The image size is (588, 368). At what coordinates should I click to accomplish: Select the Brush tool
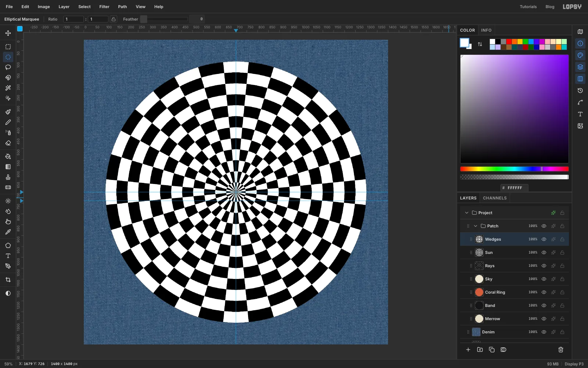tap(8, 112)
